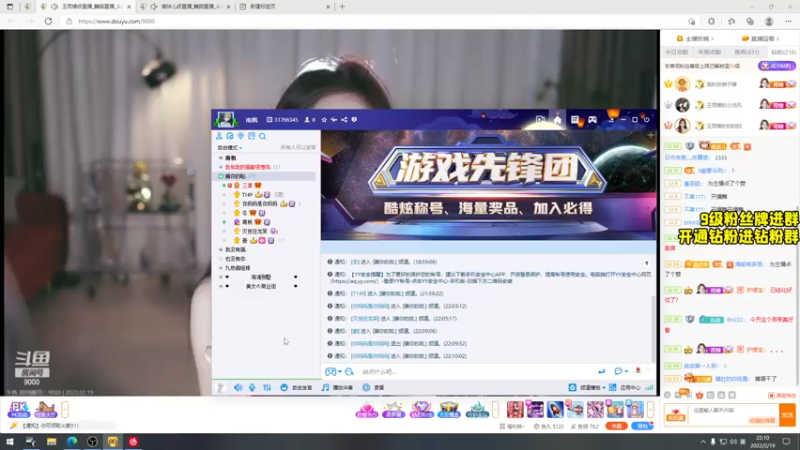Viewport: 800px width, 450px height.
Task: Open Windows Start menu
Action: [x=10, y=442]
